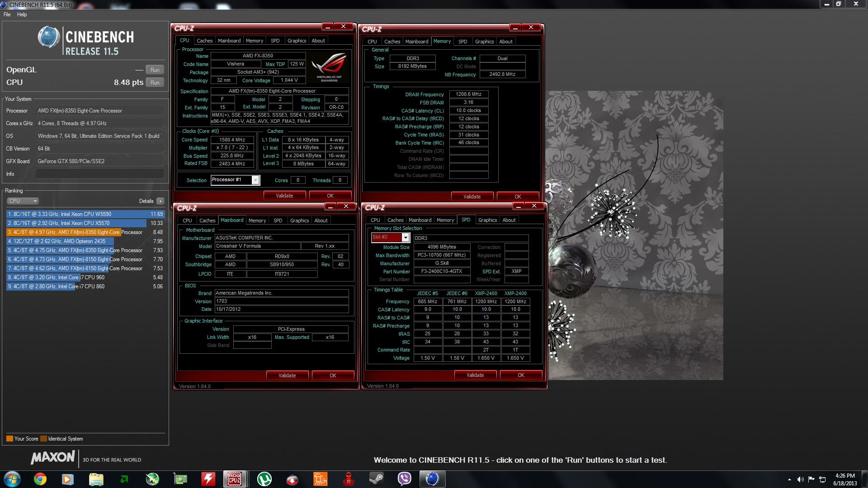
Task: Click OK in the CPU-Z SPD window
Action: coord(521,375)
